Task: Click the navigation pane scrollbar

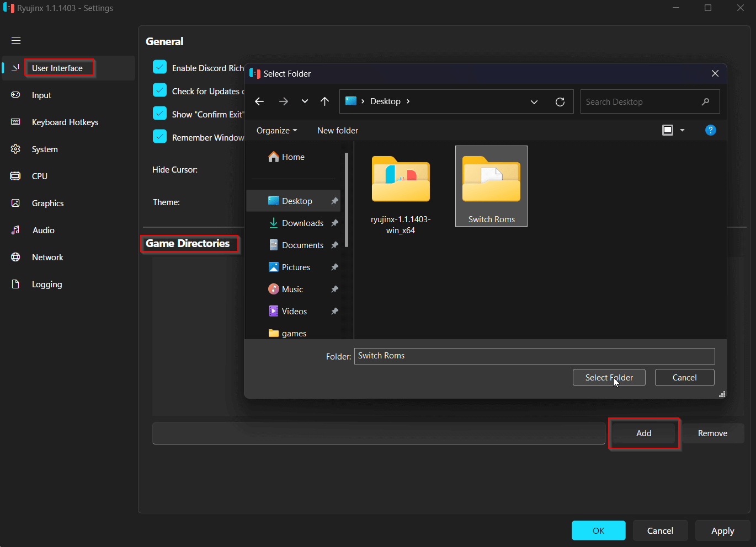Action: click(x=347, y=200)
